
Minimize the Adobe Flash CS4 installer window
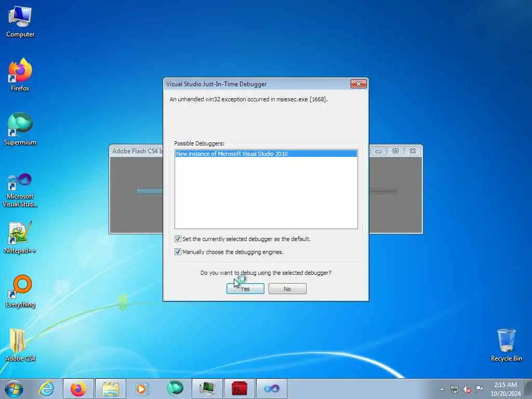(378, 151)
